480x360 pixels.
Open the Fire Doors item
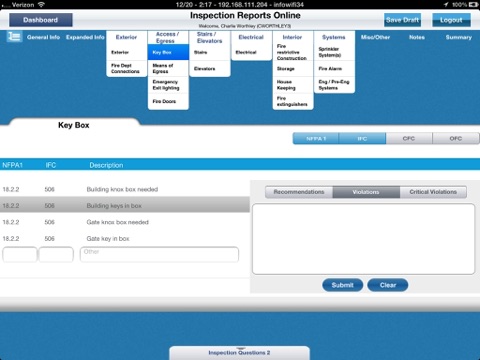168,101
